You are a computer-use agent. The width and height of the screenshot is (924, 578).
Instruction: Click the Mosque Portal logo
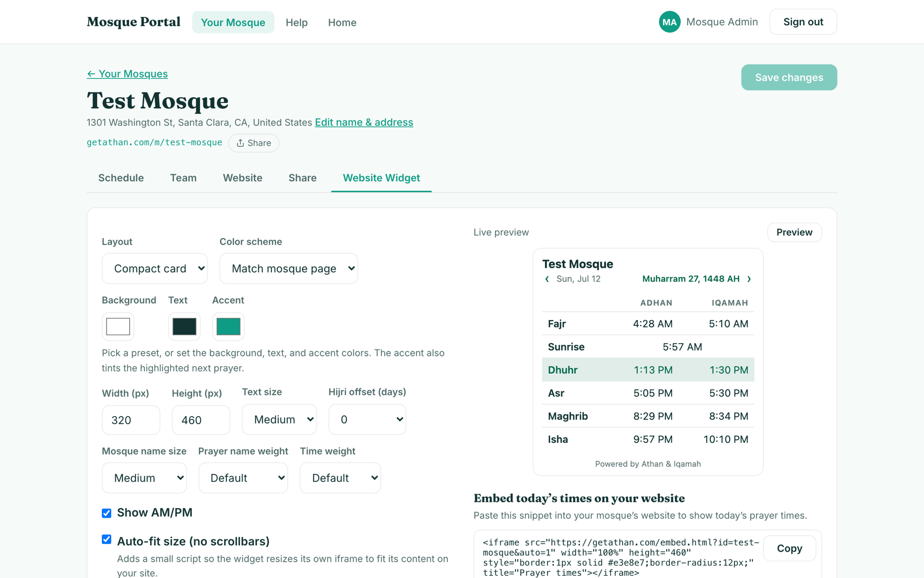[133, 22]
